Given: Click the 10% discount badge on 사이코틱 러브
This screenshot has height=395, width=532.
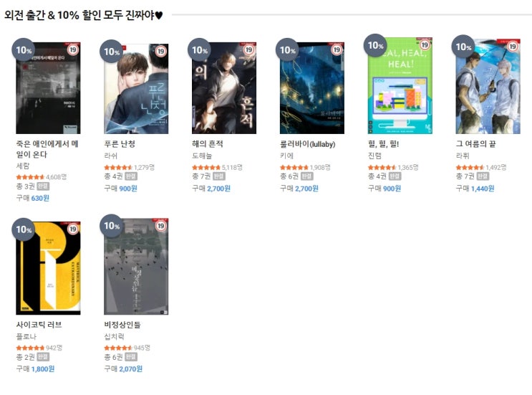Looking at the screenshot, I should coord(24,229).
